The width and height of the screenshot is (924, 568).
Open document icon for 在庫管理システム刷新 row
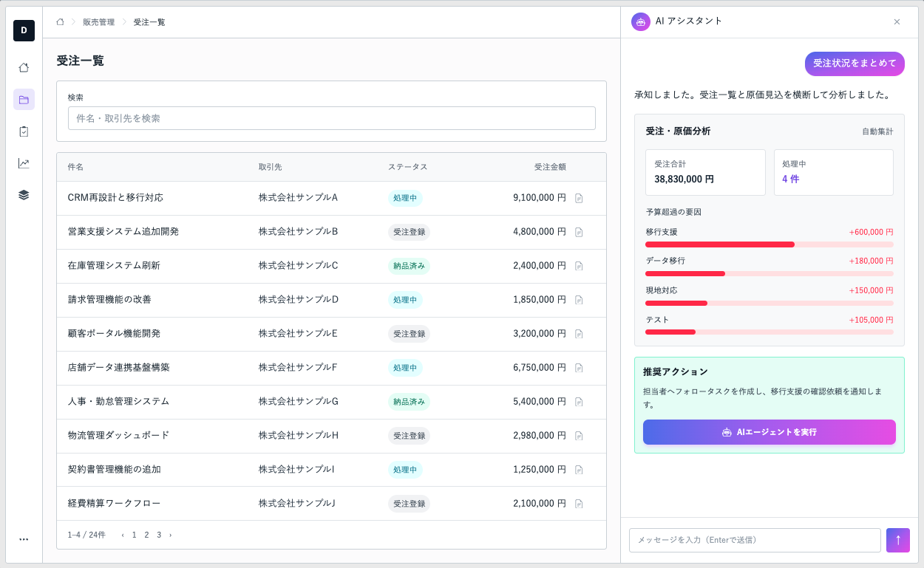click(579, 266)
